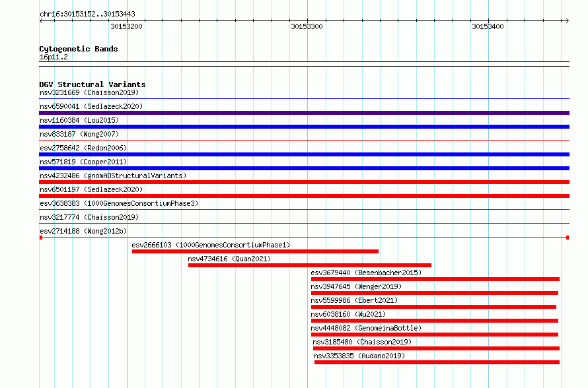The image size is (588, 388).
Task: Open nsv6038160 (Wu2021) label
Action: tap(348, 314)
